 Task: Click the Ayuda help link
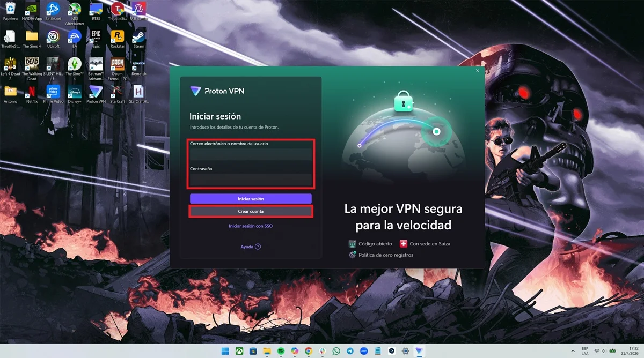tap(248, 247)
